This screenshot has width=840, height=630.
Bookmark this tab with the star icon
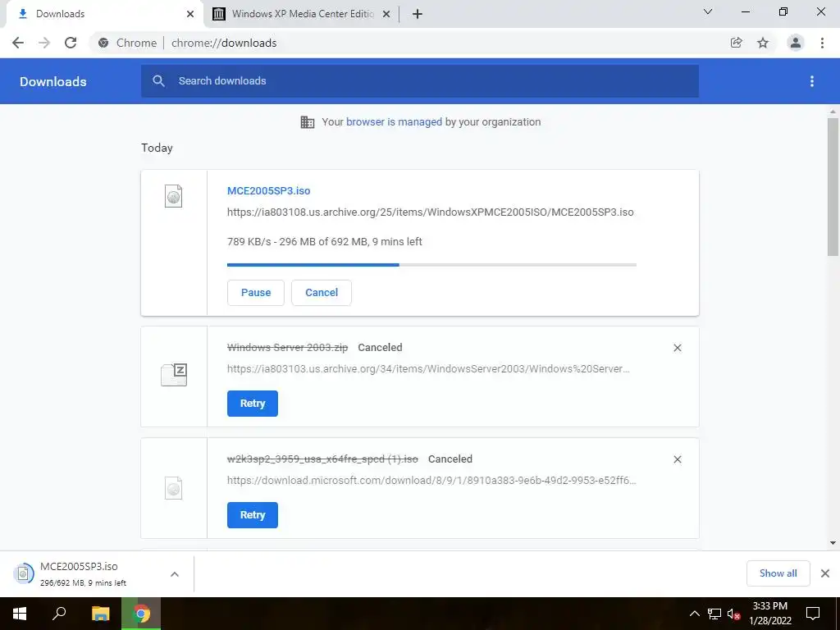763,43
